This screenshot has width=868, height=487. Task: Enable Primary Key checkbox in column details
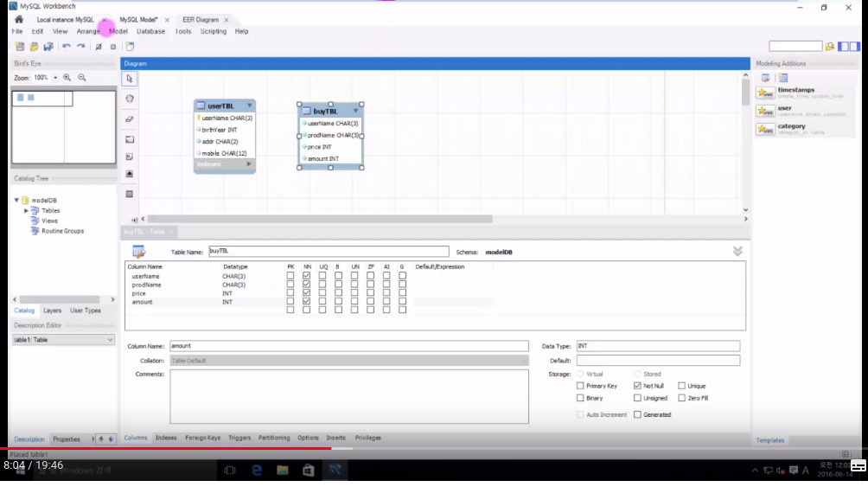pyautogui.click(x=580, y=386)
